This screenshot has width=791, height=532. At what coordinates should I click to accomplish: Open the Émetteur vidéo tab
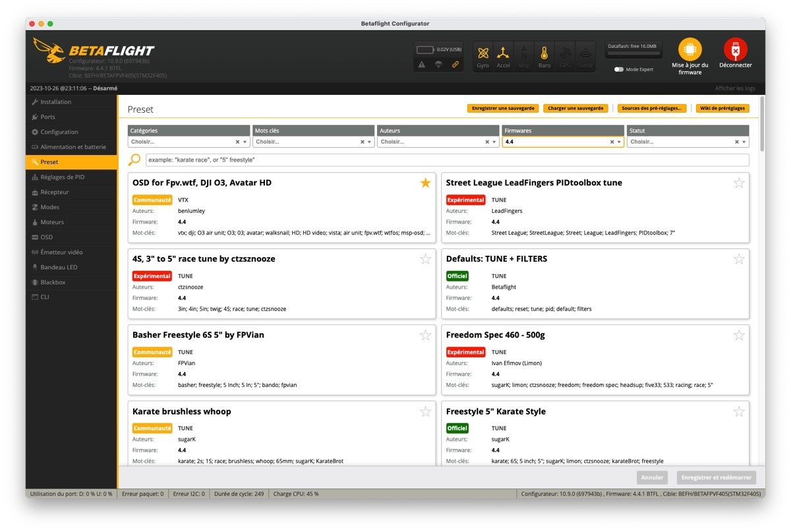coord(71,252)
